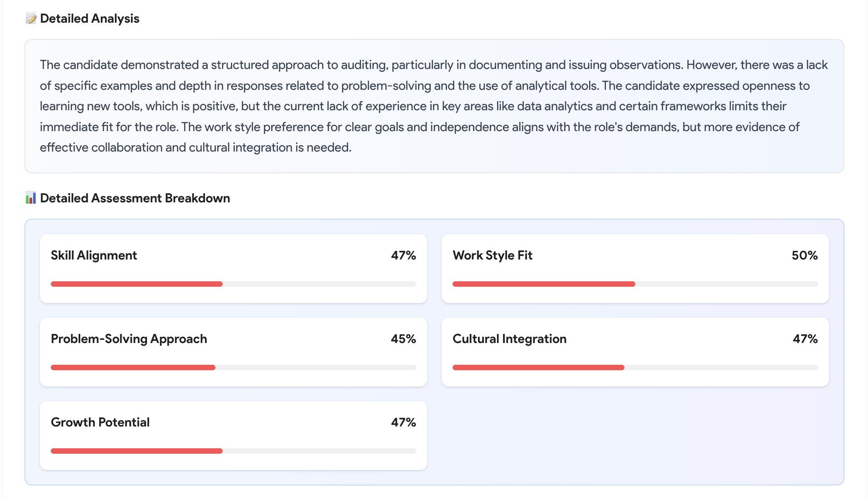Click the memo icon beside Detailed Analysis
868x500 pixels.
pyautogui.click(x=31, y=19)
